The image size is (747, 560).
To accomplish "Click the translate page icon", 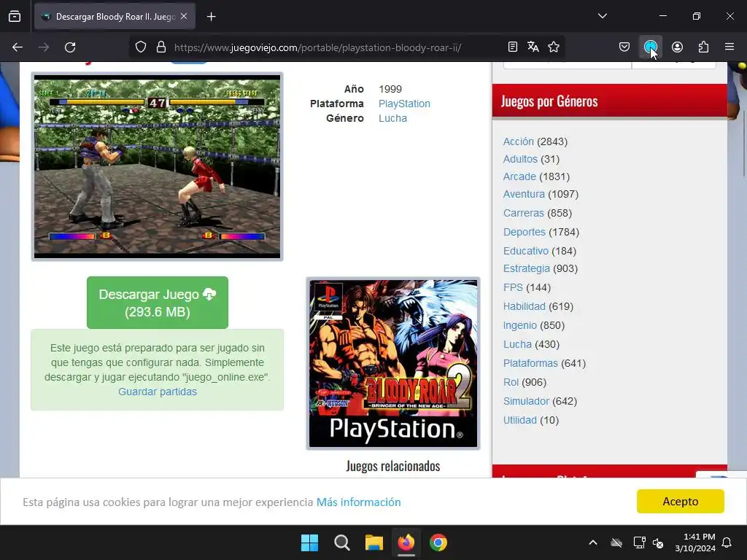I will coord(533,47).
